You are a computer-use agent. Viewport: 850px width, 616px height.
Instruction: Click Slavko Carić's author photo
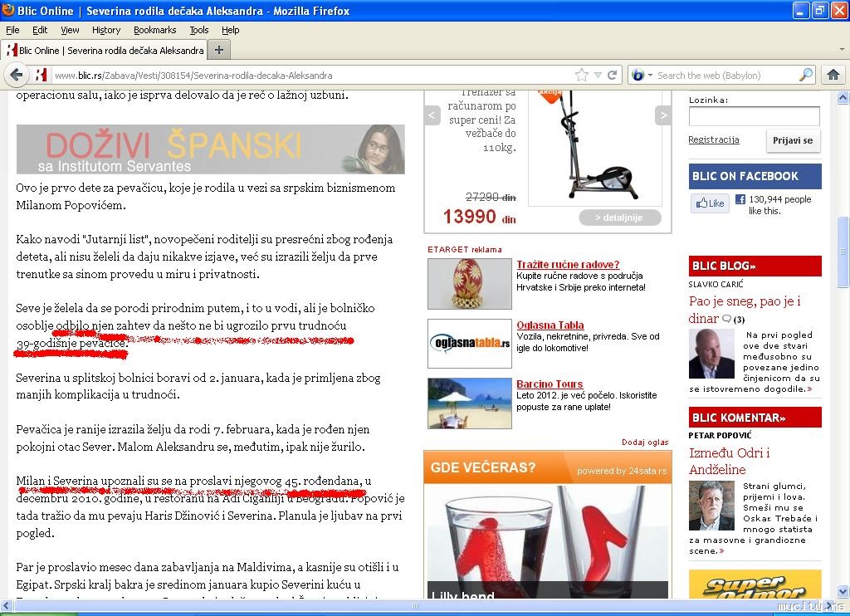[711, 354]
